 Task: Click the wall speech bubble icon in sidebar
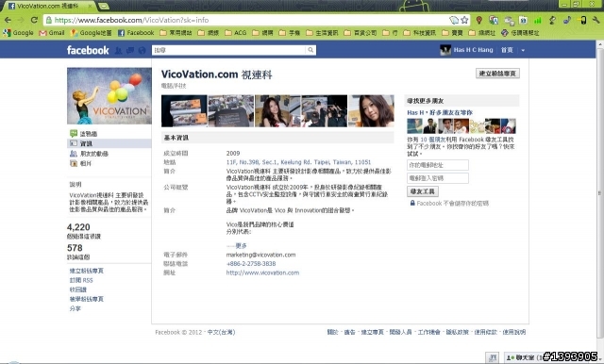click(74, 134)
